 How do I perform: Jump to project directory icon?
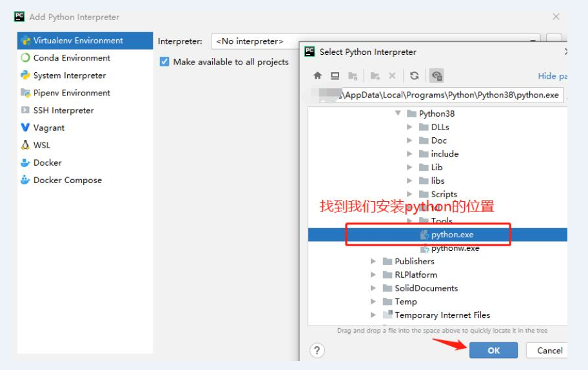pos(353,76)
